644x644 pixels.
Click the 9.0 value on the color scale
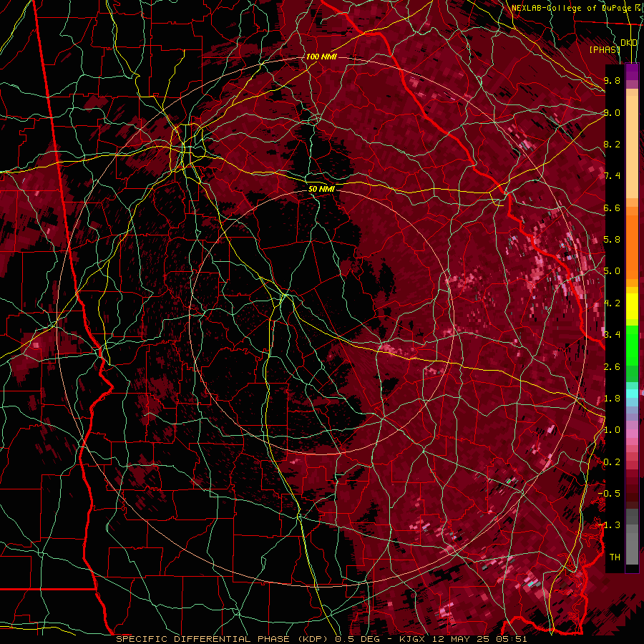point(612,112)
